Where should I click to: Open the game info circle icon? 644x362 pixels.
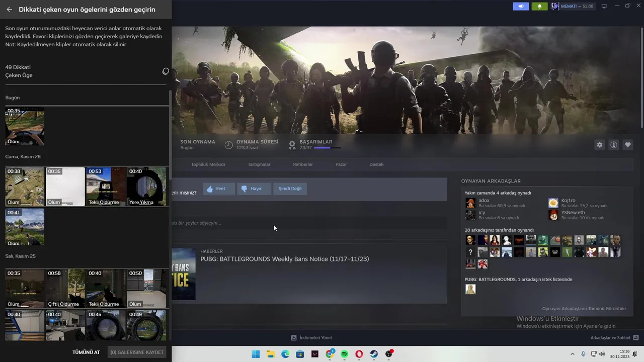(x=614, y=145)
